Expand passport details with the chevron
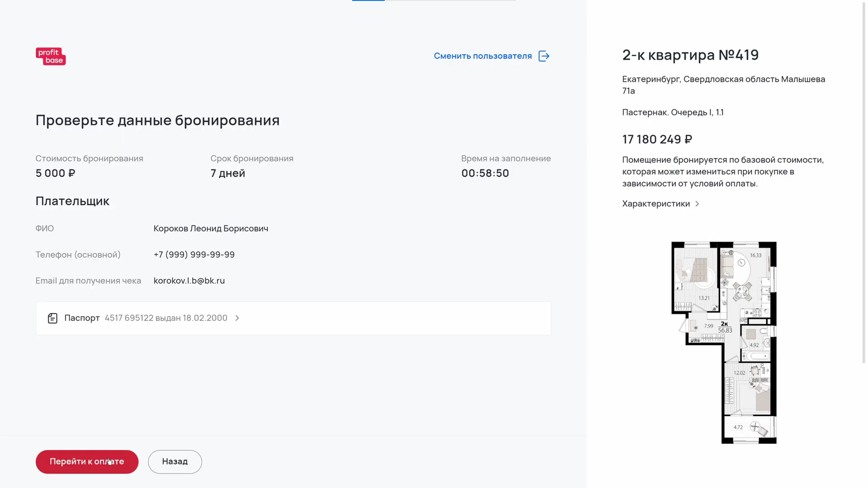 237,318
